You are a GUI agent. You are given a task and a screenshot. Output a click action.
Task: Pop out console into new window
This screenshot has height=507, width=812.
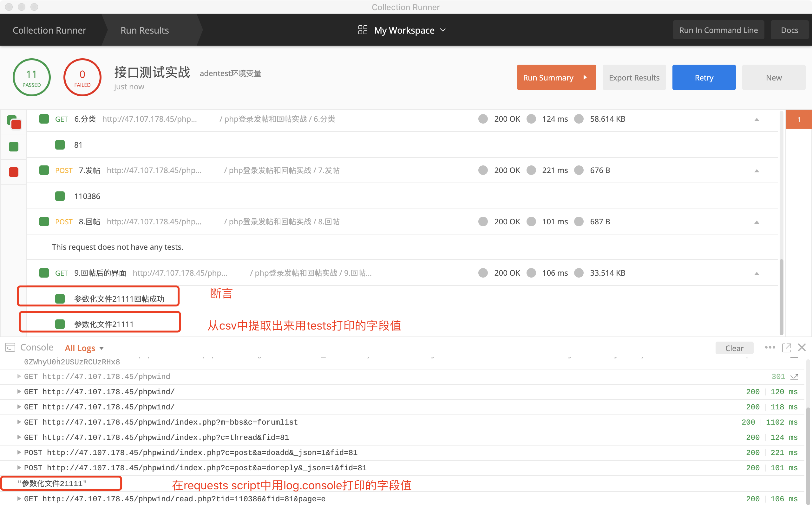point(787,347)
